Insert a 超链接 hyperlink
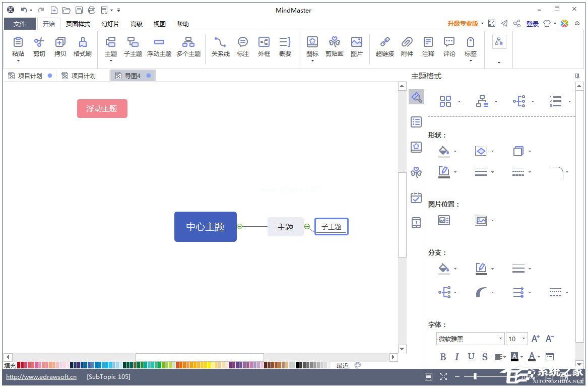The height and width of the screenshot is (388, 588). (384, 48)
